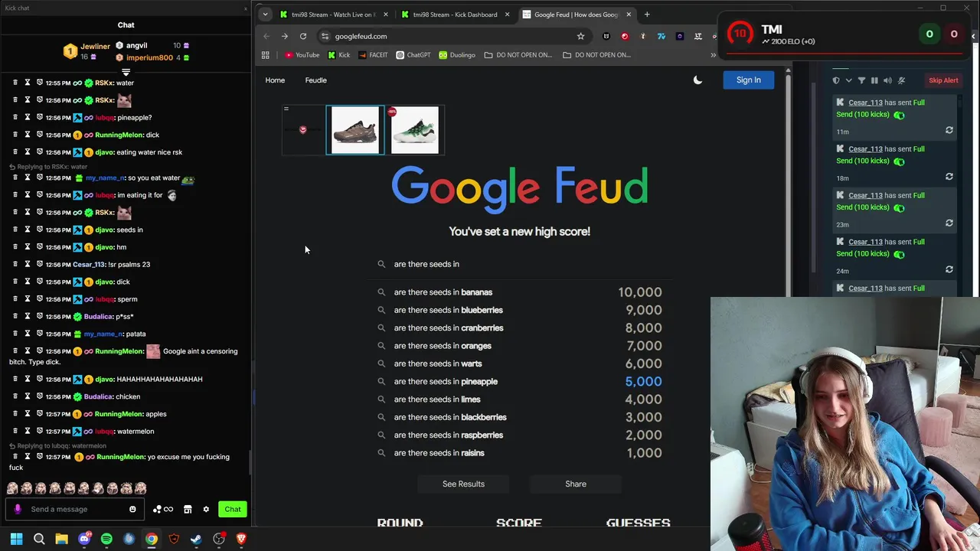Screen dimensions: 980x551
Task: Open Windows taskbar search
Action: tap(39, 539)
